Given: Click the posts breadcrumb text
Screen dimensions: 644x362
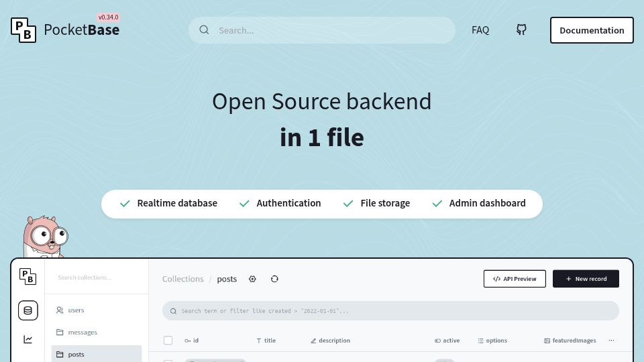Looking at the screenshot, I should 227,279.
